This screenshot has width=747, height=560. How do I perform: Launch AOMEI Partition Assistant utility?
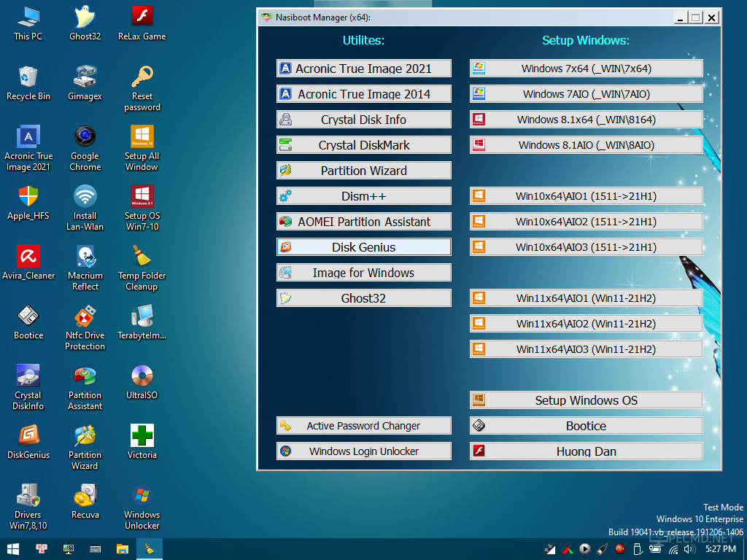[x=363, y=222]
